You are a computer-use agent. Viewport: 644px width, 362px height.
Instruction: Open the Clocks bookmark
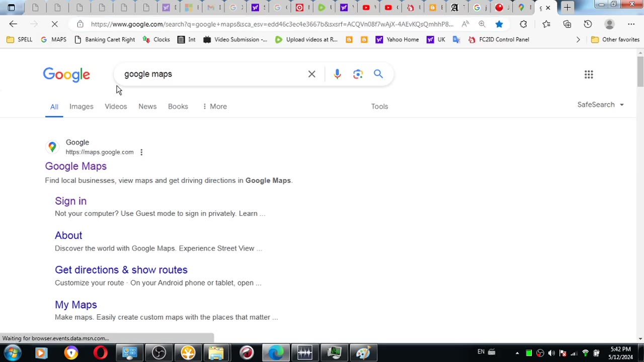coord(156,39)
